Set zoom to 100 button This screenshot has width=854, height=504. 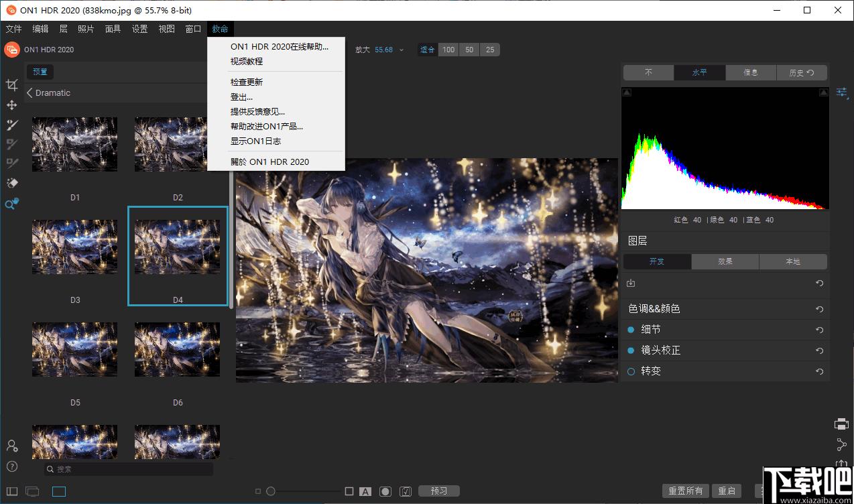448,50
